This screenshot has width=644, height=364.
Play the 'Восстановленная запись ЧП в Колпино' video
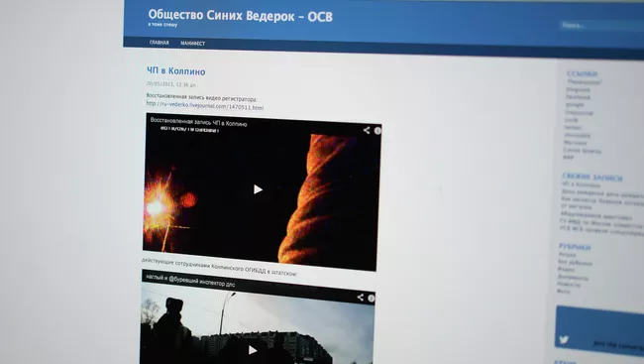click(258, 189)
